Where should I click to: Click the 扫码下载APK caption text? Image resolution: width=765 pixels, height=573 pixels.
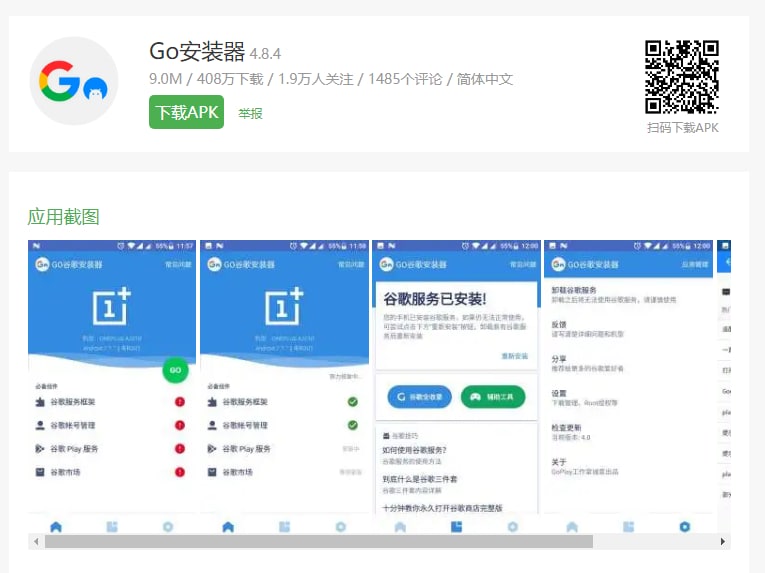[683, 128]
